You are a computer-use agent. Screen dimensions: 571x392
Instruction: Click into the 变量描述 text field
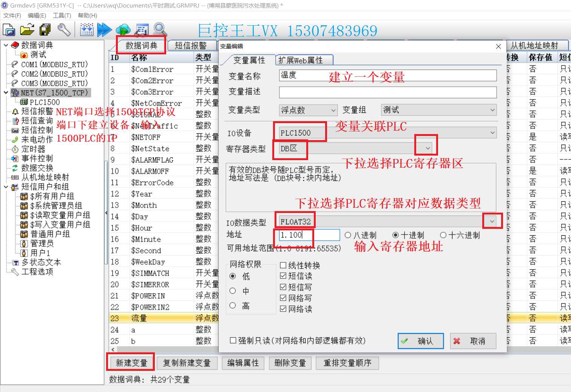coord(387,93)
